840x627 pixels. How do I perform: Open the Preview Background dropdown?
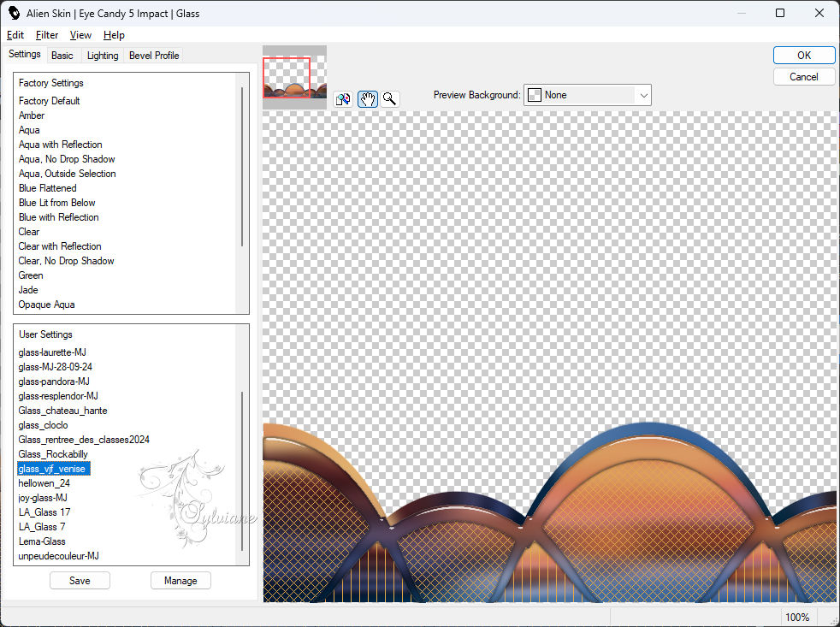tap(587, 95)
